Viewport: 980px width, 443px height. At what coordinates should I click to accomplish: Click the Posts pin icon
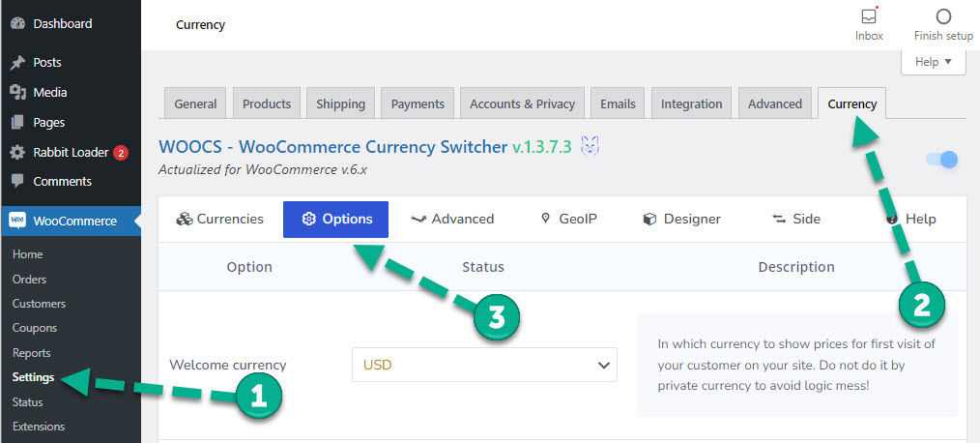pos(17,63)
